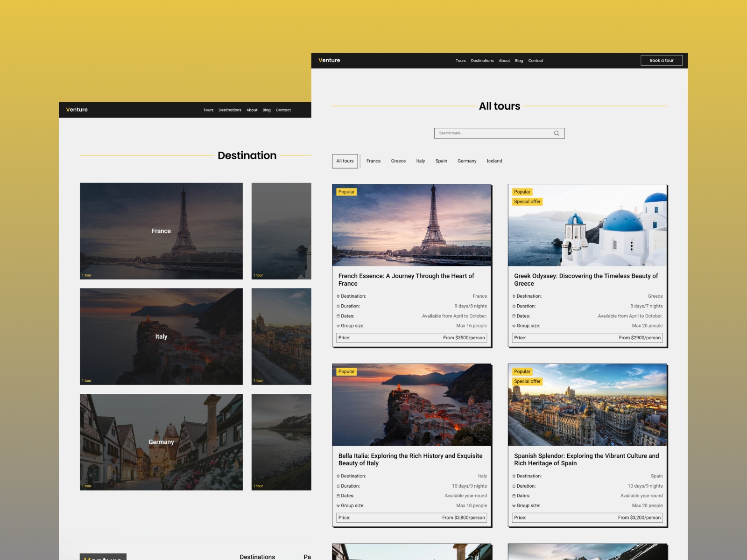Select the All tours filter tab
Screen dimensions: 747x560
click(345, 161)
